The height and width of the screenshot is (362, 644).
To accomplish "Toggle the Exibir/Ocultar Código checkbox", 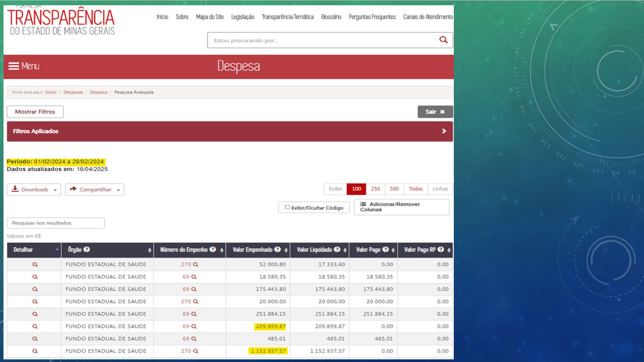I will click(287, 207).
